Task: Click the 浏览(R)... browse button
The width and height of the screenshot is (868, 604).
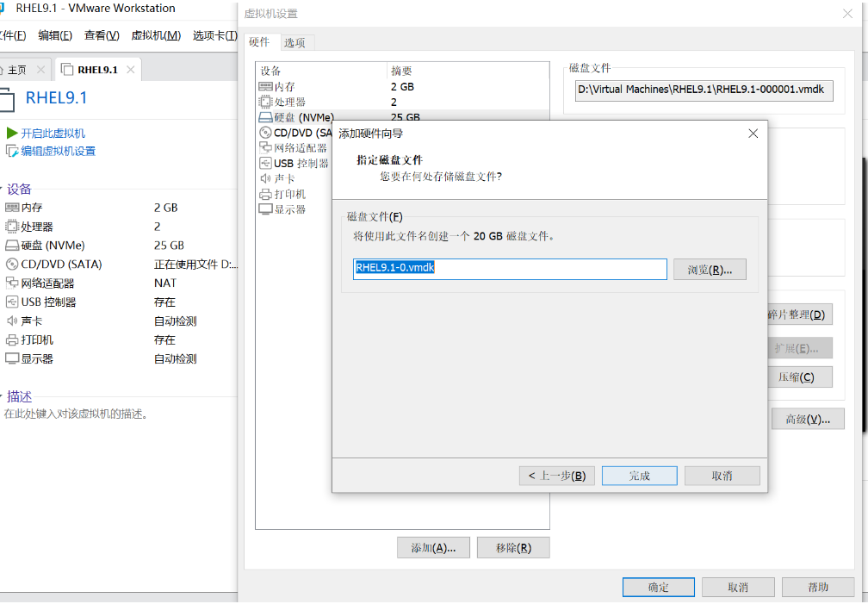Action: (x=710, y=270)
